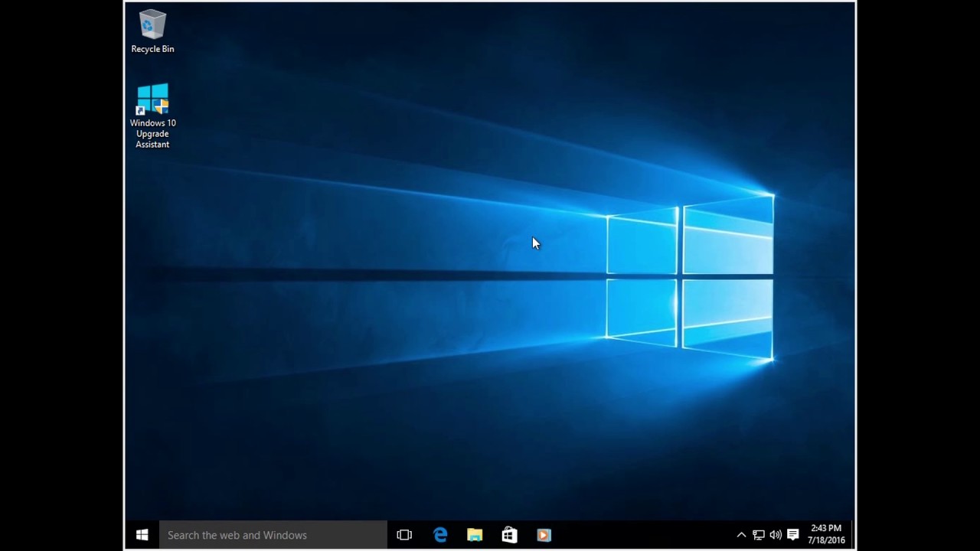Show hidden system tray icons
The image size is (980, 551).
tap(741, 535)
